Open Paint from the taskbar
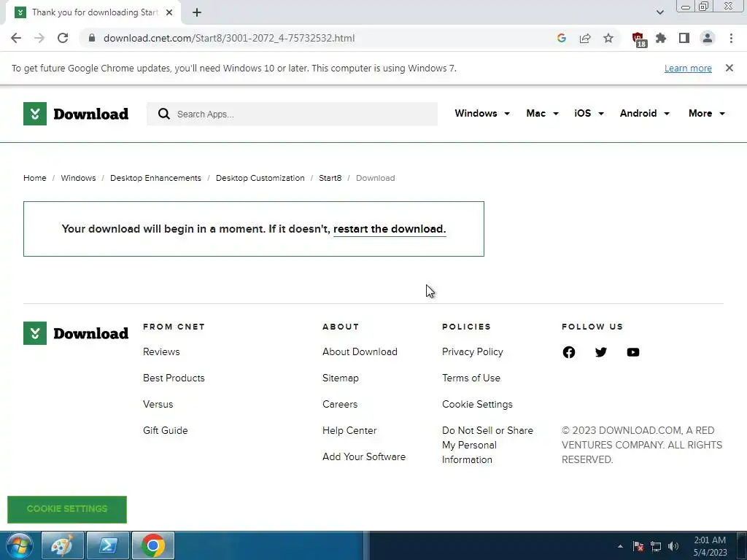 click(x=63, y=545)
